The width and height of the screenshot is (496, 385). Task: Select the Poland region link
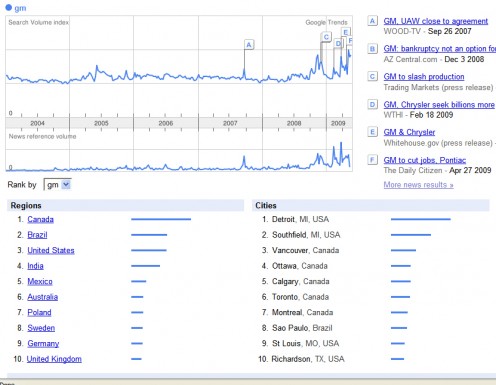(39, 313)
